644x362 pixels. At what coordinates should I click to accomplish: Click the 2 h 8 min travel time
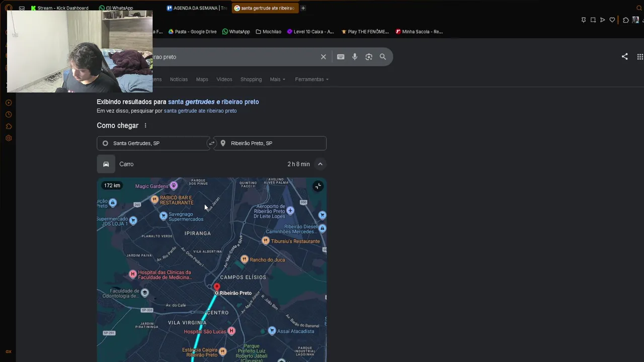coord(298,164)
